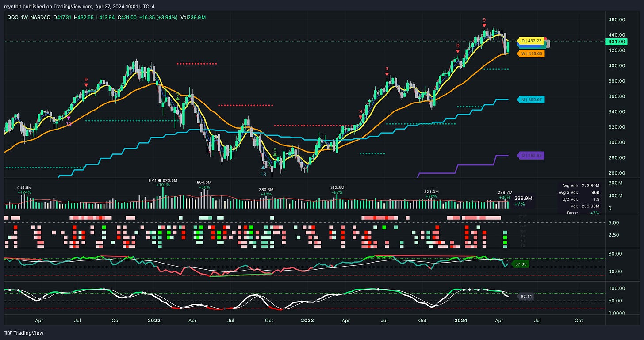Click the 50.00 stochastic axis label
Image resolution: width=644 pixels, height=340 pixels.
[615, 301]
